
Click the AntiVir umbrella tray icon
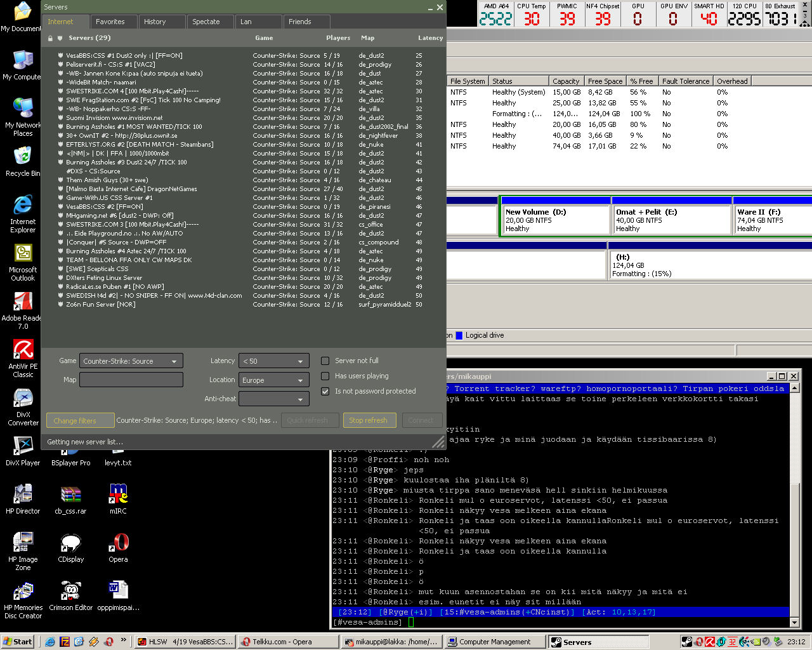[709, 642]
